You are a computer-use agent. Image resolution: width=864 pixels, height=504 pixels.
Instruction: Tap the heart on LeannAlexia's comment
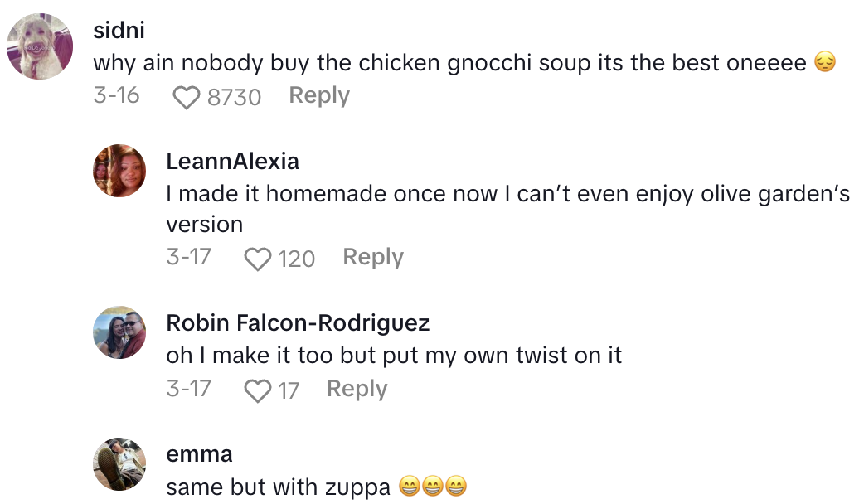tap(258, 259)
